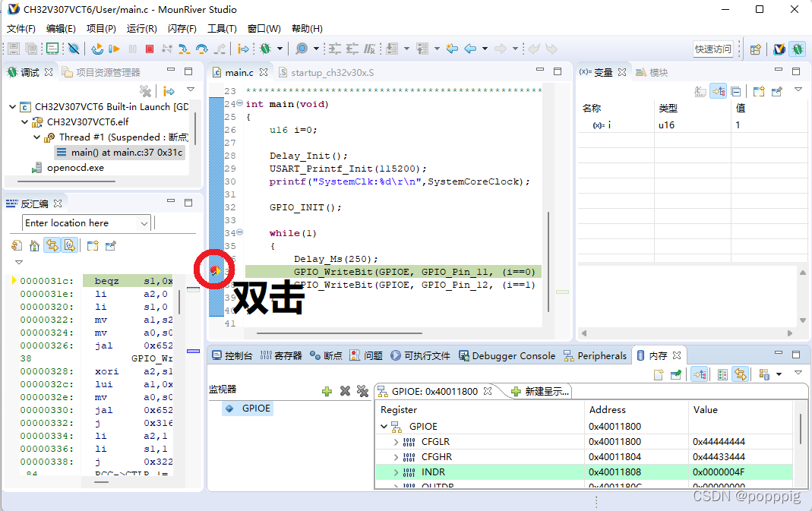This screenshot has height=511, width=812.
Task: Open the 帮助(H) menu
Action: coord(307,29)
